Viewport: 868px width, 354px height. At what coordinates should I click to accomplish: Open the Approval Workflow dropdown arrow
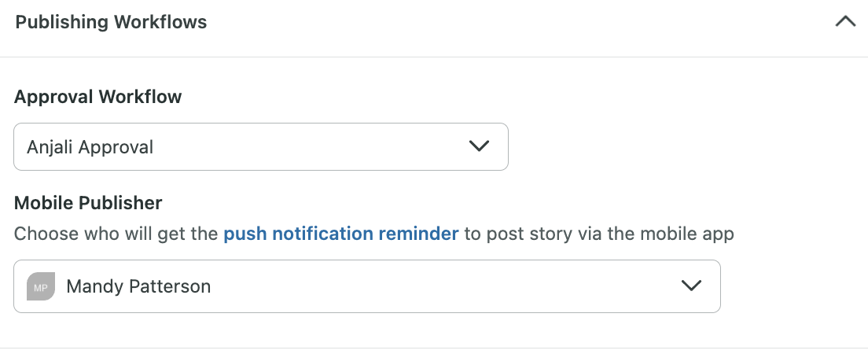(x=479, y=146)
